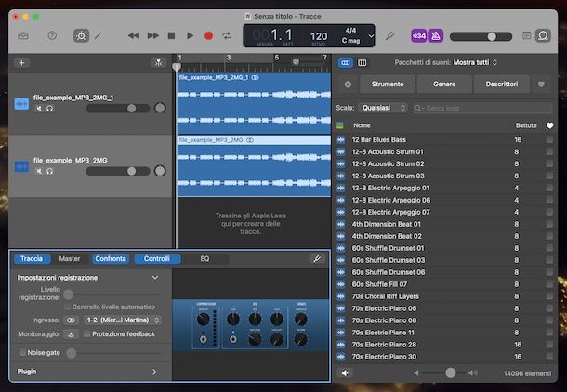The height and width of the screenshot is (392, 567).
Task: Sort loops by Nome column header
Action: pyautogui.click(x=362, y=125)
